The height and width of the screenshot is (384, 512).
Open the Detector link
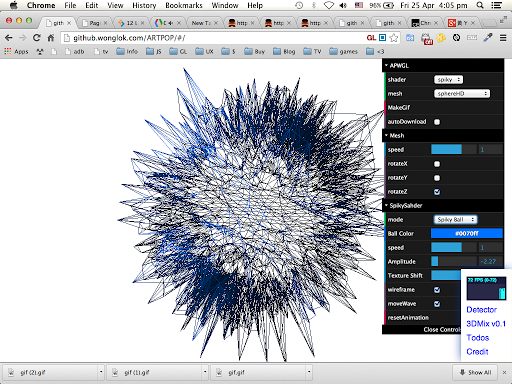482,310
